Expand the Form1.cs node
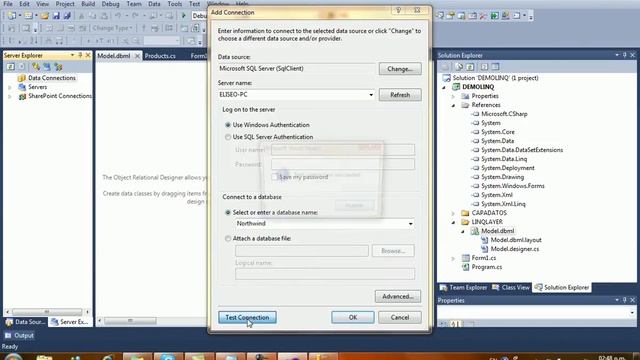Image resolution: width=640 pixels, height=360 pixels. [453, 258]
